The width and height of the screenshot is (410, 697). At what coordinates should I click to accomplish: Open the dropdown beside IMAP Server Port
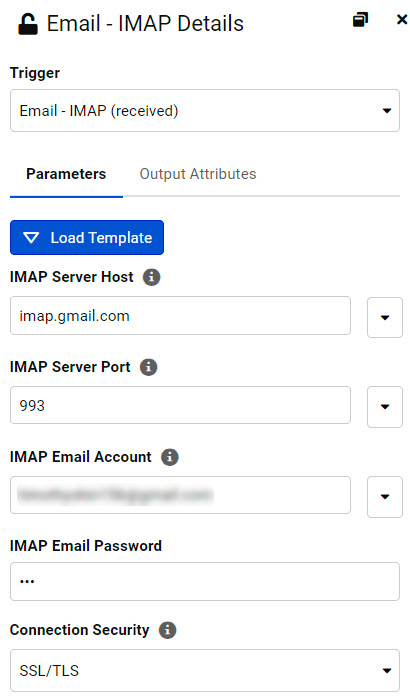[x=385, y=407]
